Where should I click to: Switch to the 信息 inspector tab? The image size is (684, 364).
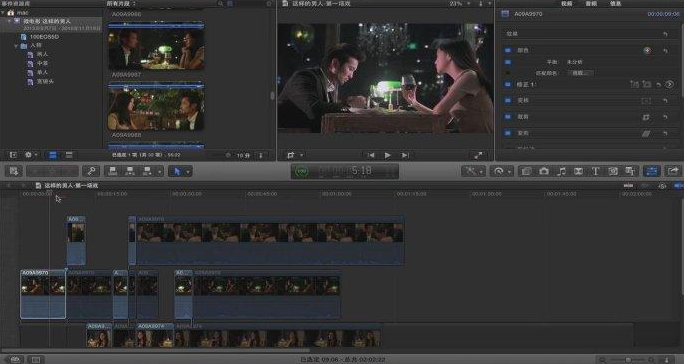tap(616, 3)
